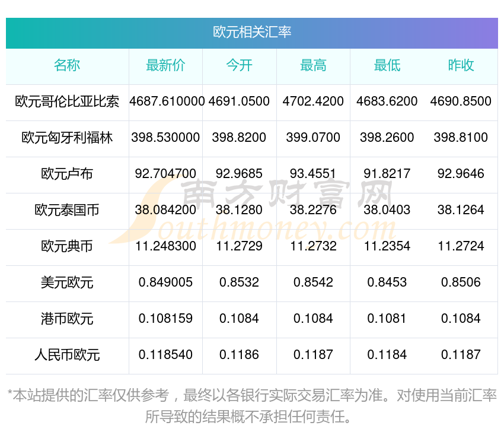Select the 欧元匈牙利福林 row name
Viewport: 504px width, 435px height.
coord(67,138)
